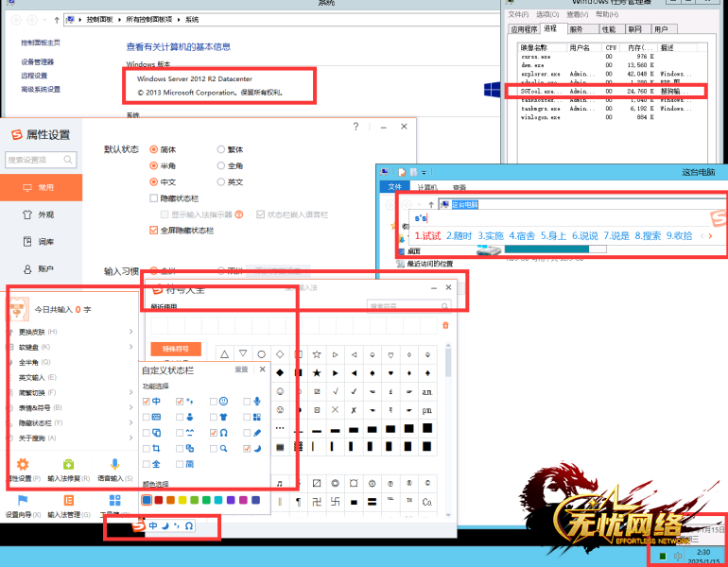
Task: Choose candidate 8.搜索
Action: [648, 235]
